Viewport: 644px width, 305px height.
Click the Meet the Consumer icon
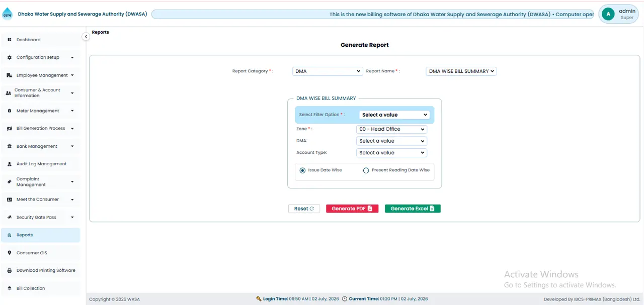[x=10, y=200]
